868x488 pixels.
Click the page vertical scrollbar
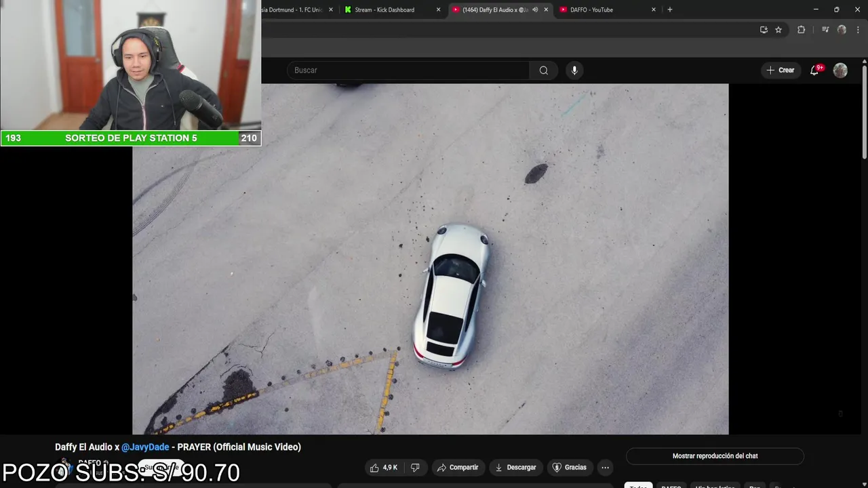point(864,112)
